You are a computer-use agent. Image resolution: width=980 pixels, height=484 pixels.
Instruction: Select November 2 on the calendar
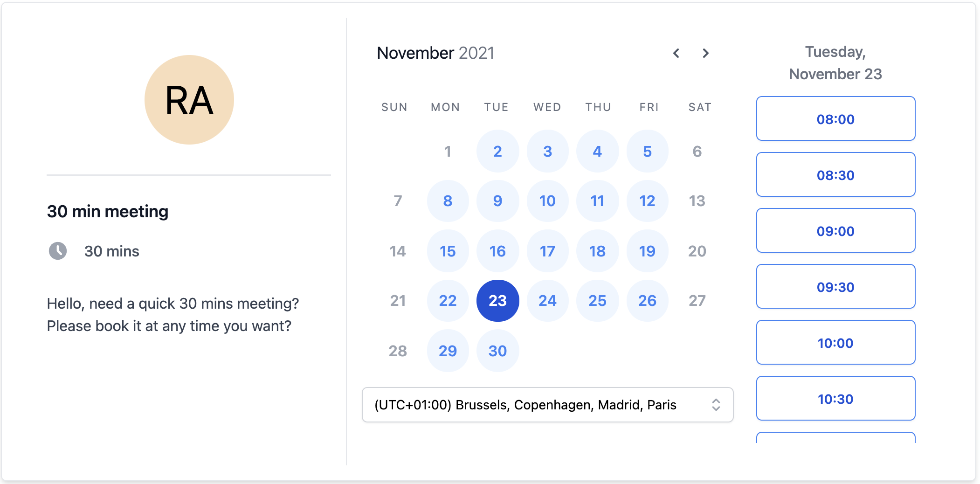point(497,151)
